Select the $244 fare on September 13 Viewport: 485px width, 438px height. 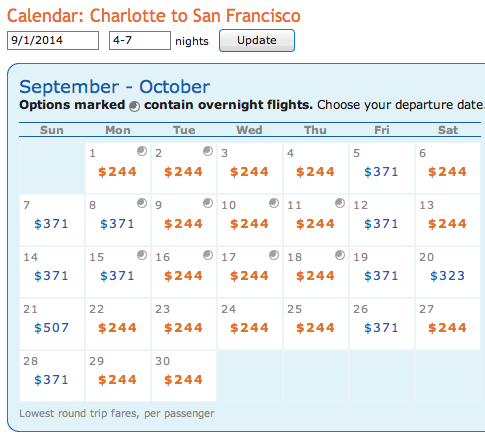[447, 224]
